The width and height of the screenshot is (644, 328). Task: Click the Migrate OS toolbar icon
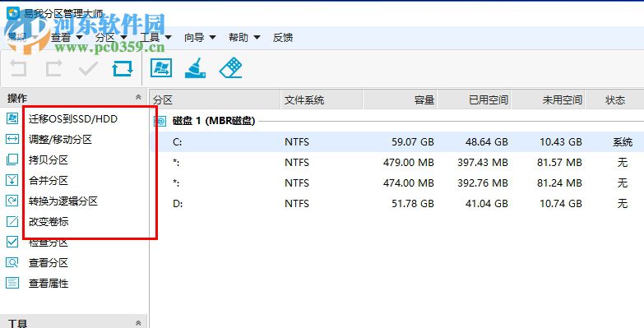(161, 67)
